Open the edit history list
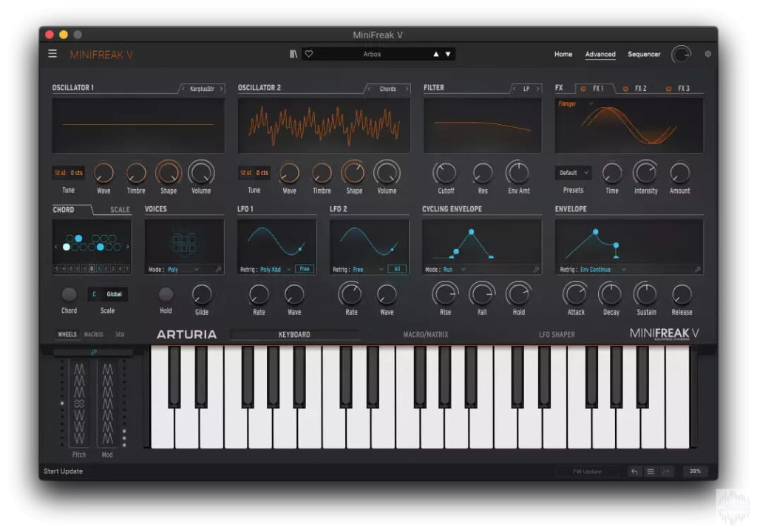Viewport: 757px width, 532px height. (651, 471)
